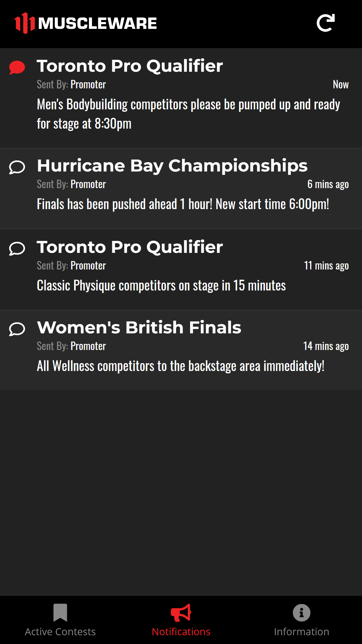Viewport: 362px width, 644px height.
Task: Open the Women's British Finals notification title
Action: (x=139, y=327)
